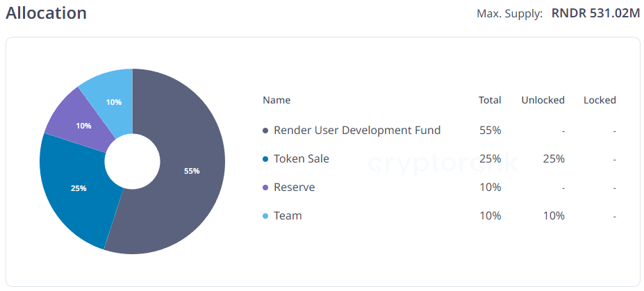Click the Allocation section heading
The height and width of the screenshot is (291, 644).
click(x=46, y=13)
